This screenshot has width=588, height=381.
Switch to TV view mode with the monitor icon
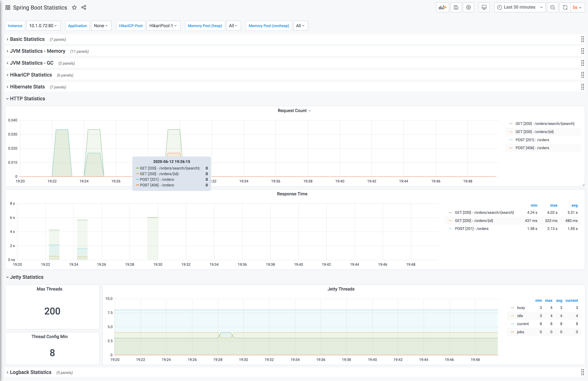484,8
